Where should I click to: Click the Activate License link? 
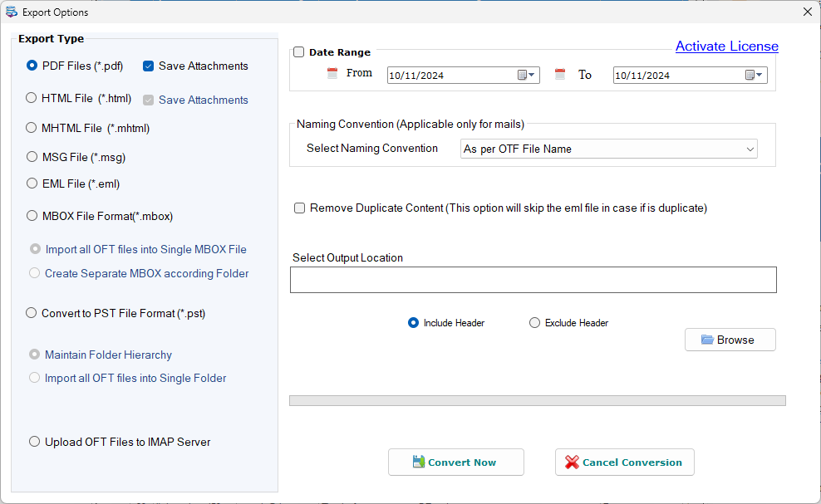coord(727,46)
